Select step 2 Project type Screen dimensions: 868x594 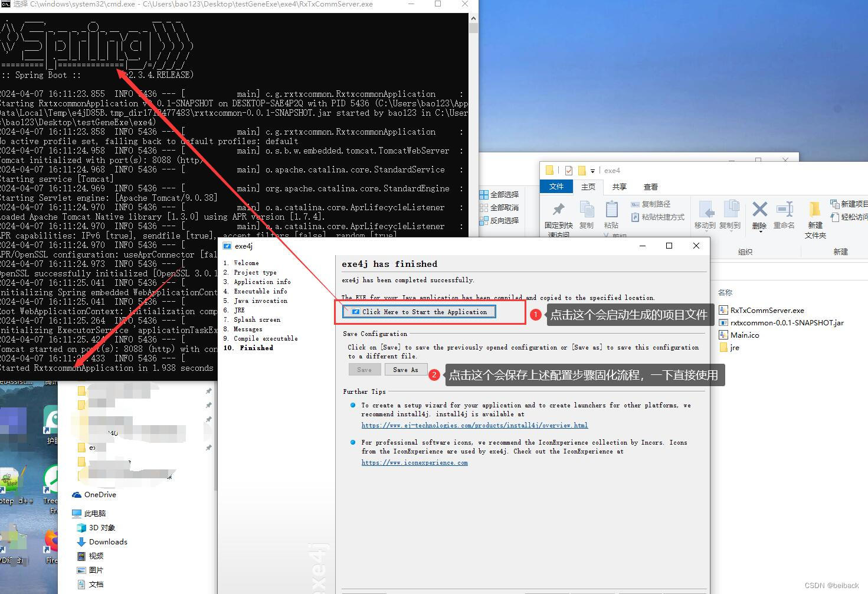(250, 272)
